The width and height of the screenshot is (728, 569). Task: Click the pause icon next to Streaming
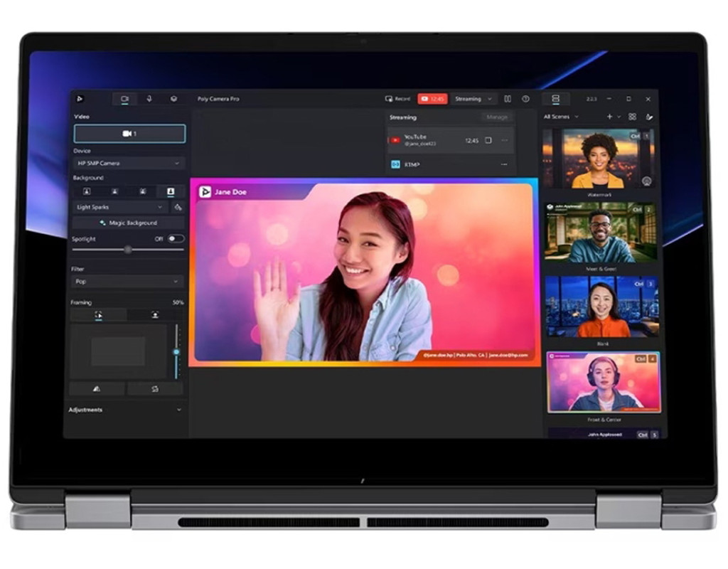click(x=508, y=99)
